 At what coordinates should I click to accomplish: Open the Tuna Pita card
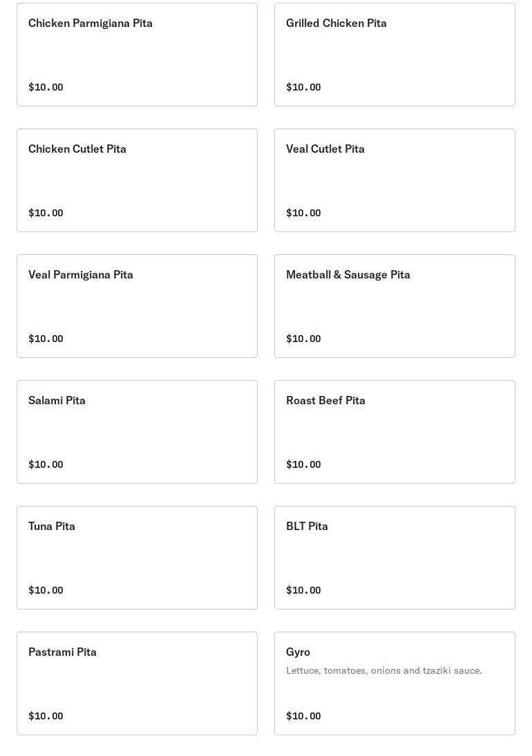tap(137, 558)
